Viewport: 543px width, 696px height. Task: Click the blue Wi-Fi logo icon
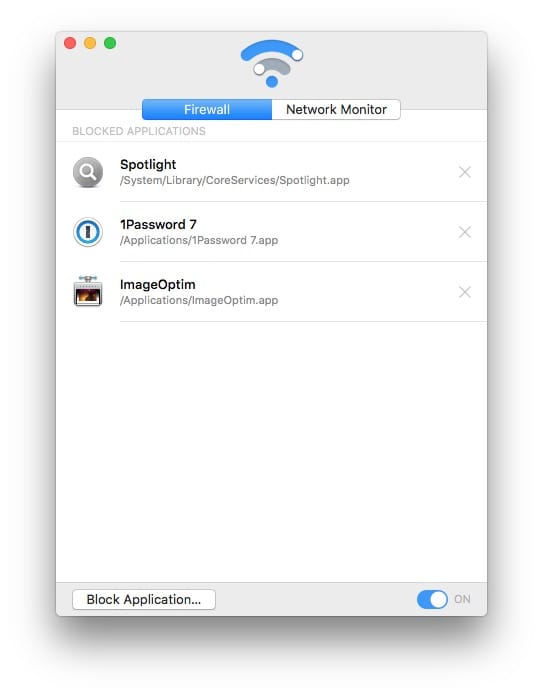272,63
